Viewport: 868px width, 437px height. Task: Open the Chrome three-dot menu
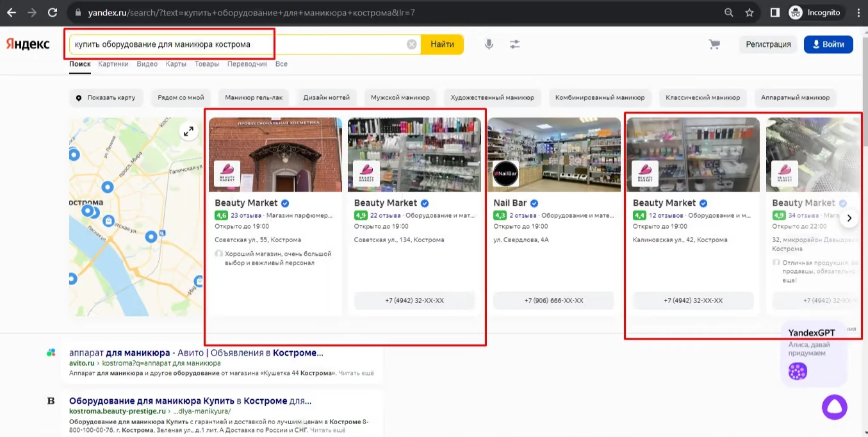point(857,12)
